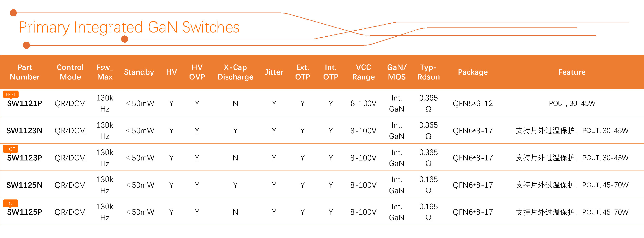Viewport: 644px width, 238px height.
Task: Click the Feature column header
Action: pyautogui.click(x=572, y=72)
